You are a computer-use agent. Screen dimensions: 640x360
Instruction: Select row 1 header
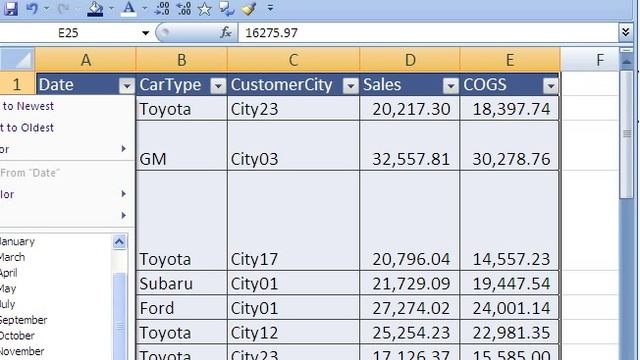tap(17, 84)
